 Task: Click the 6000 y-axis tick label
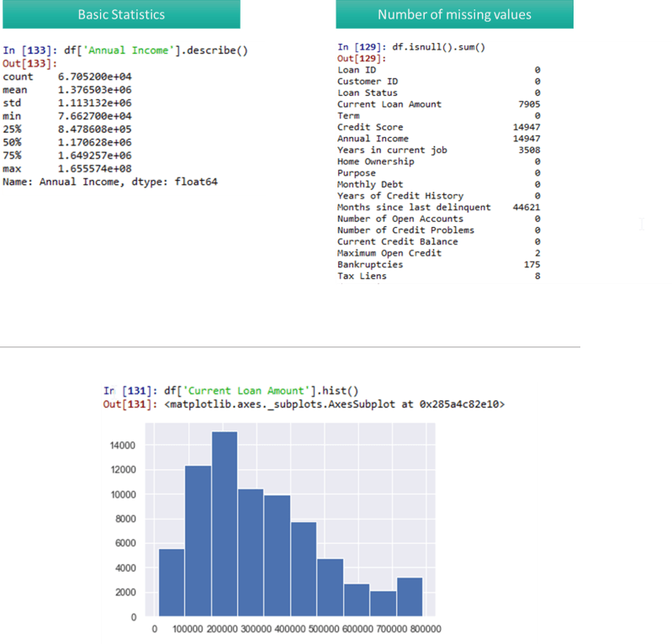pyautogui.click(x=125, y=543)
